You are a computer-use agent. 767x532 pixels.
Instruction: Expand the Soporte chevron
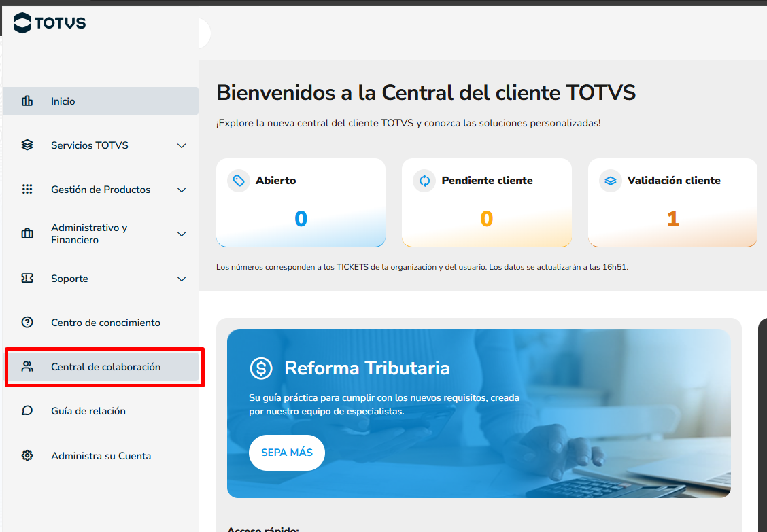182,279
